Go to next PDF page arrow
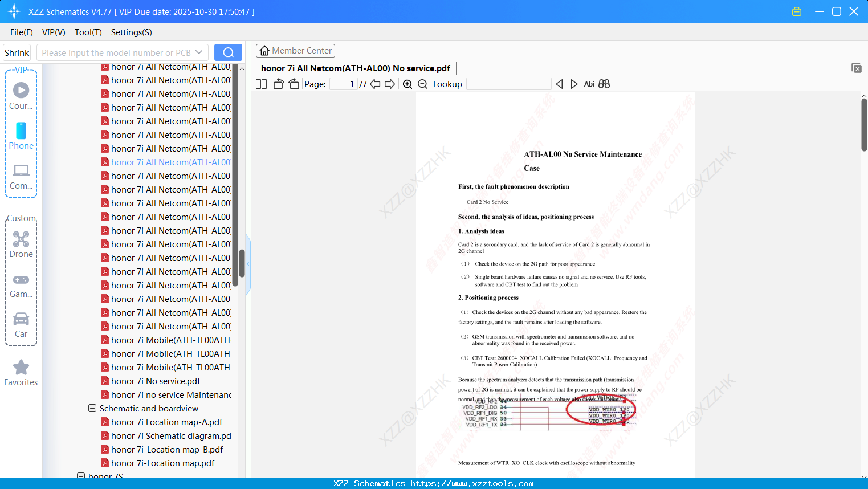This screenshot has width=868, height=489. pyautogui.click(x=390, y=84)
